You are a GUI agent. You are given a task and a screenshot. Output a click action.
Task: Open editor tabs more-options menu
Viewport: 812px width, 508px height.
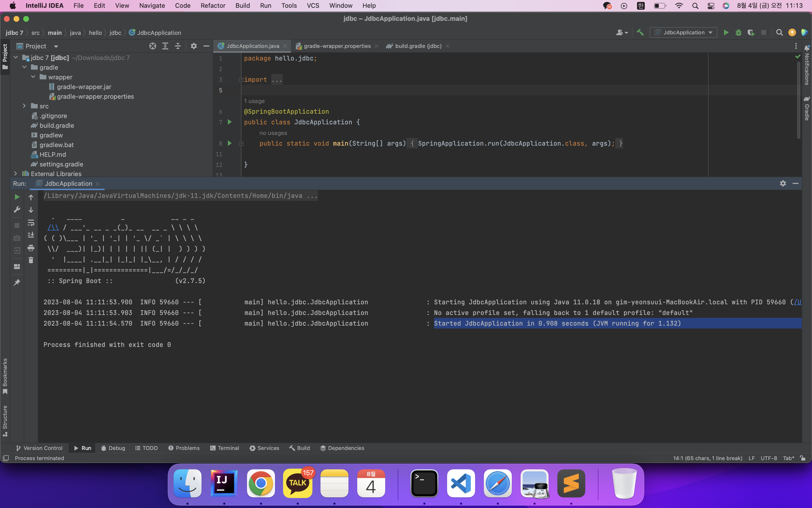point(796,46)
